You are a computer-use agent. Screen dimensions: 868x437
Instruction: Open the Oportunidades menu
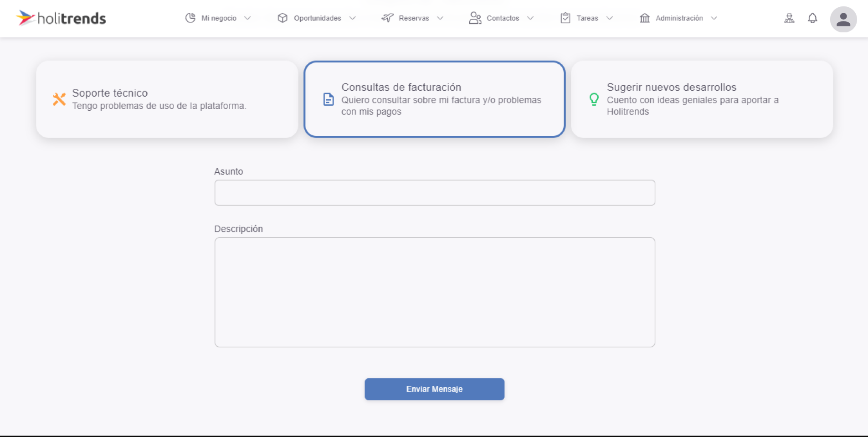(x=317, y=18)
